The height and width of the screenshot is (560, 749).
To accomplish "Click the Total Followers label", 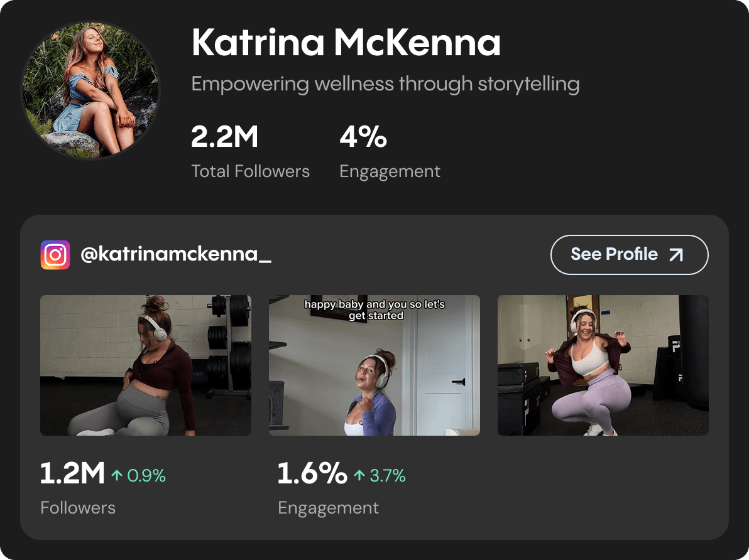I will tap(250, 171).
